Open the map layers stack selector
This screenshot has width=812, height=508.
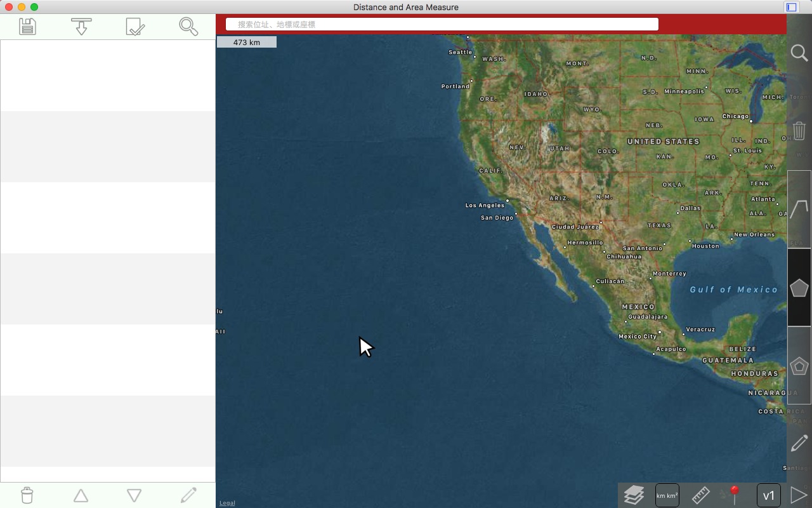tap(634, 495)
